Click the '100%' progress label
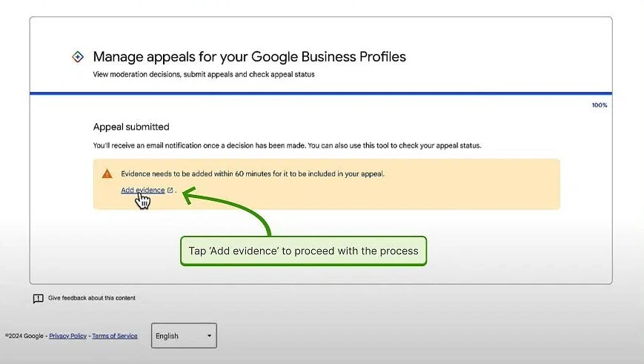 pyautogui.click(x=600, y=105)
